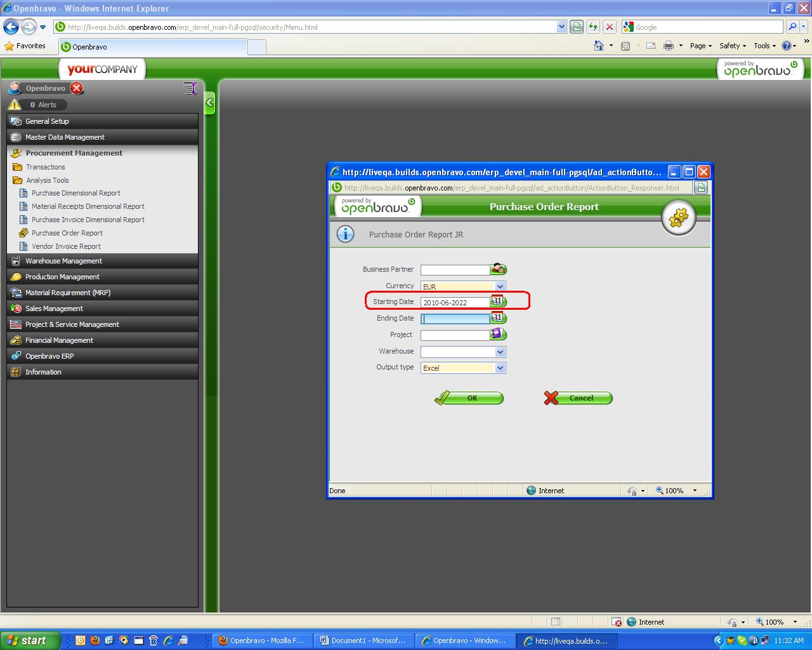Screen dimensions: 812x650
Task: Click the Favorites star button
Action: coord(25,46)
